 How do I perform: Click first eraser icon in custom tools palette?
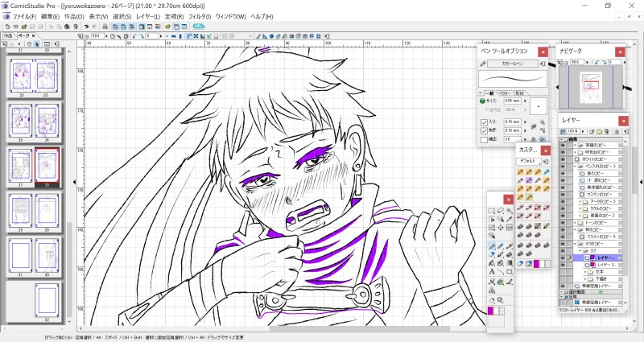[520, 263]
